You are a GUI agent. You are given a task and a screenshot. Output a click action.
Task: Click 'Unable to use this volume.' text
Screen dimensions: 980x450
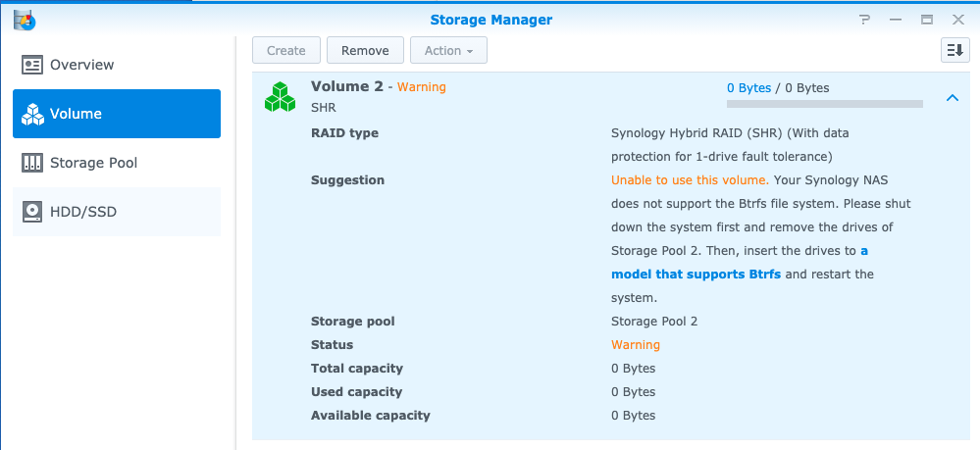click(x=690, y=180)
